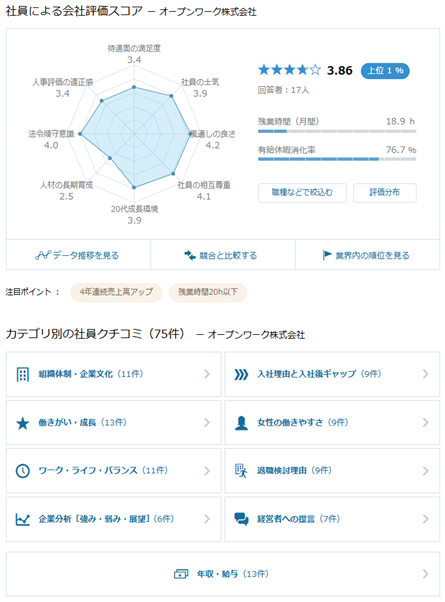Click the 社員による会社評価スコア heading
This screenshot has width=445, height=602.
coord(74,11)
